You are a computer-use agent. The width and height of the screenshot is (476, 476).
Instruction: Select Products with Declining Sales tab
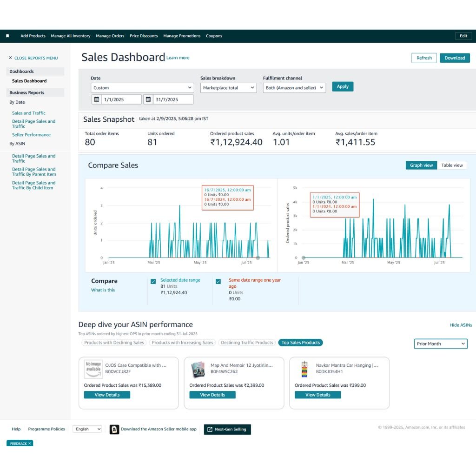(114, 343)
